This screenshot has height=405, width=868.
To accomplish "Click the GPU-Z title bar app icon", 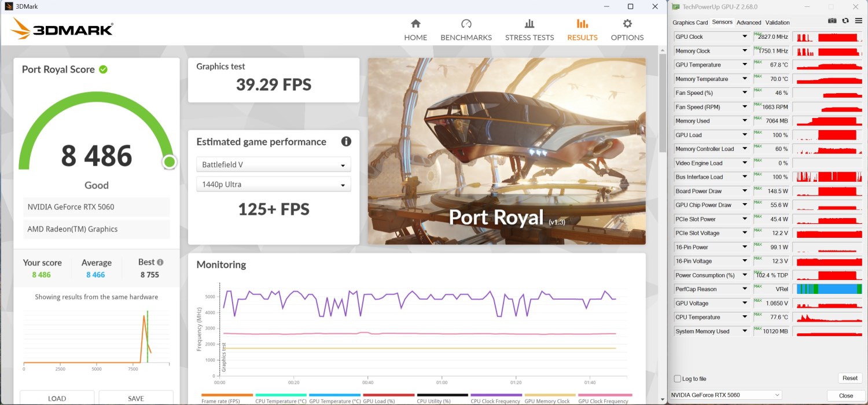I will click(676, 6).
